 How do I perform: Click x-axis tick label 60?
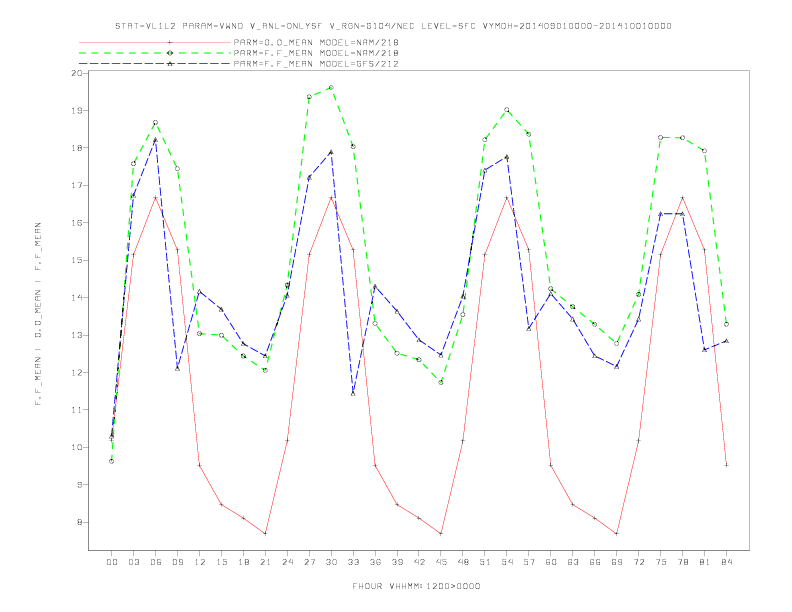point(551,562)
